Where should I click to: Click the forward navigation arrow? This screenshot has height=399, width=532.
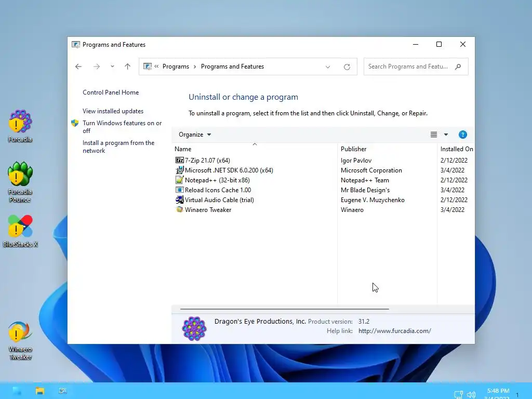pos(97,66)
